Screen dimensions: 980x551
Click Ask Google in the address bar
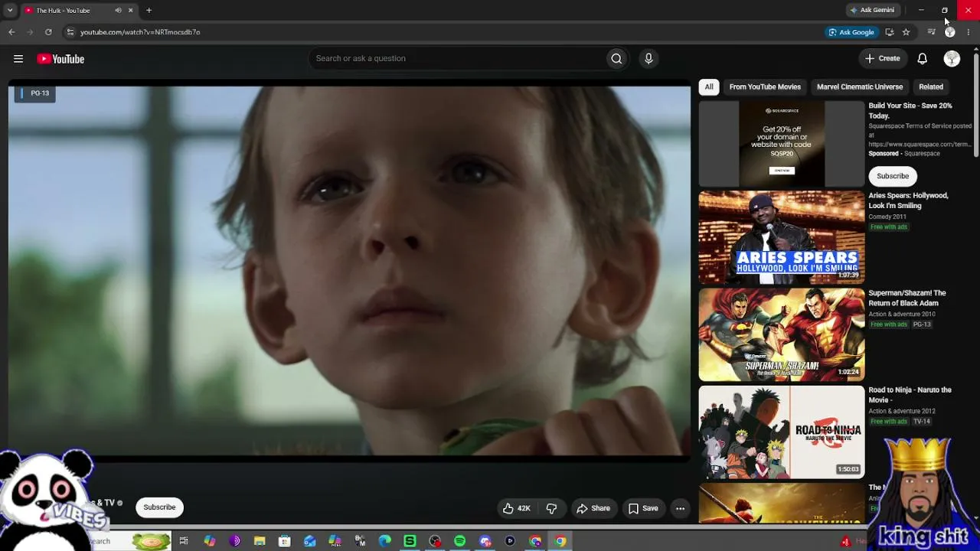coord(851,32)
